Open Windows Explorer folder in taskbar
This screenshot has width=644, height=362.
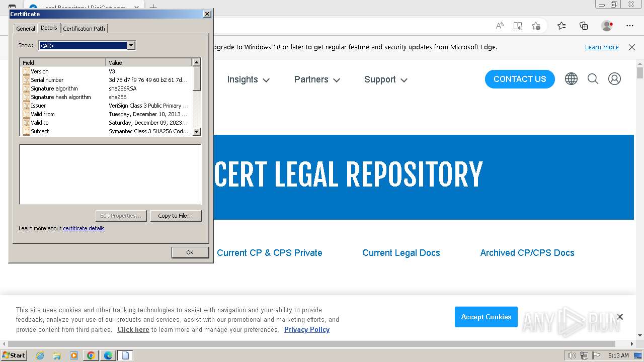pyautogui.click(x=57, y=355)
